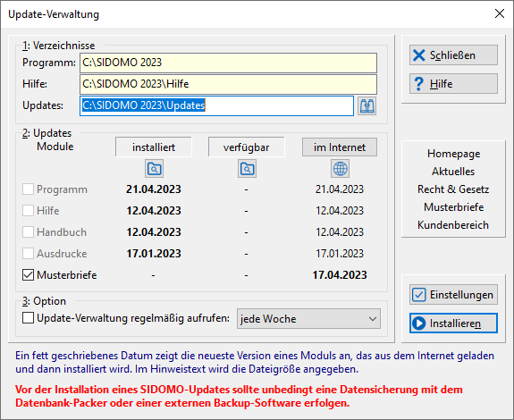Click the globe icon under im Internet
The image size is (514, 420).
340,169
